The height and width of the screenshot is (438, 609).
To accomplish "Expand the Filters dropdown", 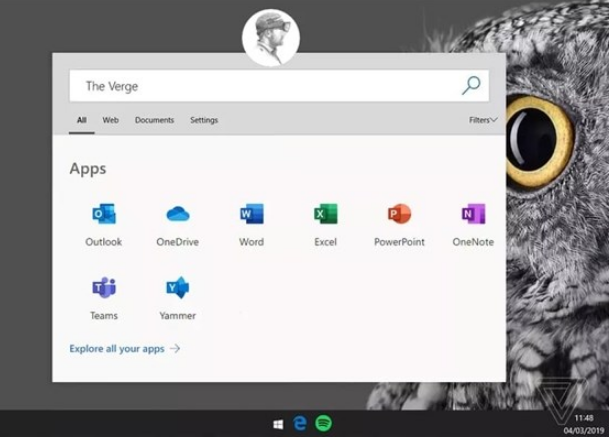I will (483, 120).
